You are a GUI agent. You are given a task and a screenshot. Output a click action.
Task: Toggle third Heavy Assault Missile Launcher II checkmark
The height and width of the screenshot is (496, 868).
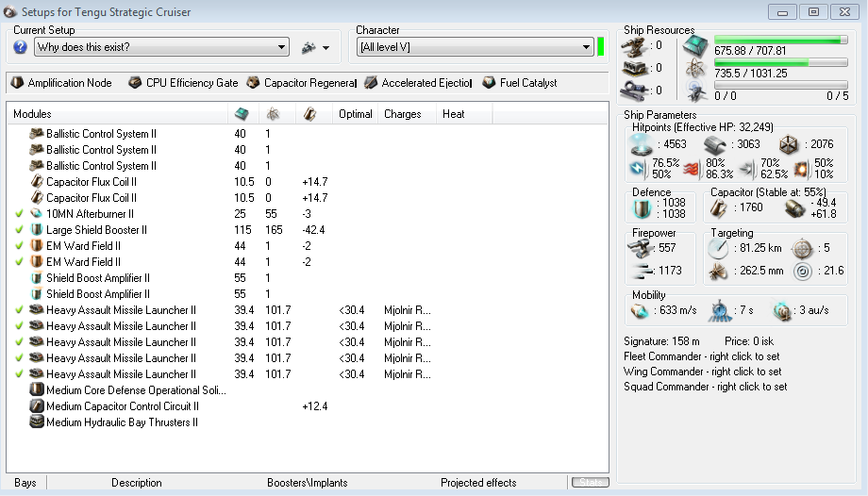20,342
